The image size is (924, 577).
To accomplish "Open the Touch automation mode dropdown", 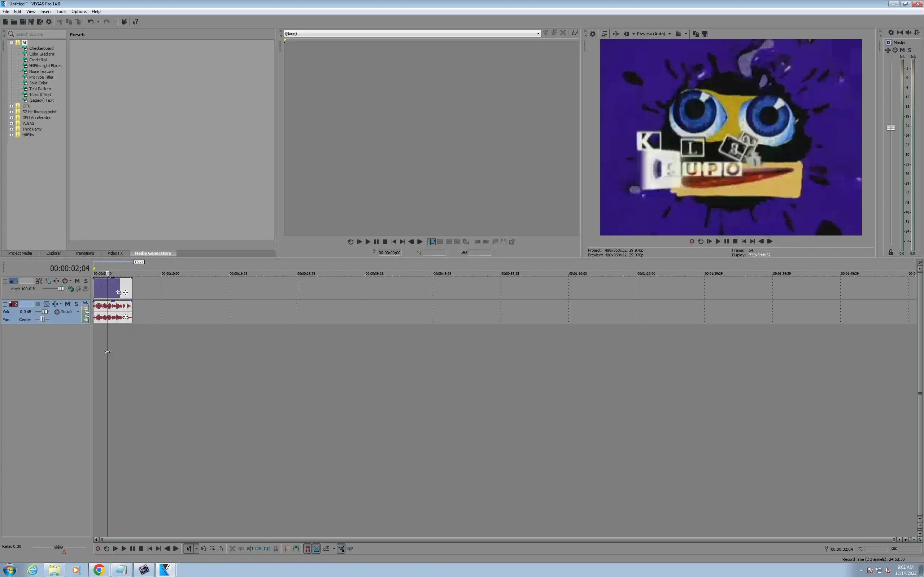I will coord(78,312).
